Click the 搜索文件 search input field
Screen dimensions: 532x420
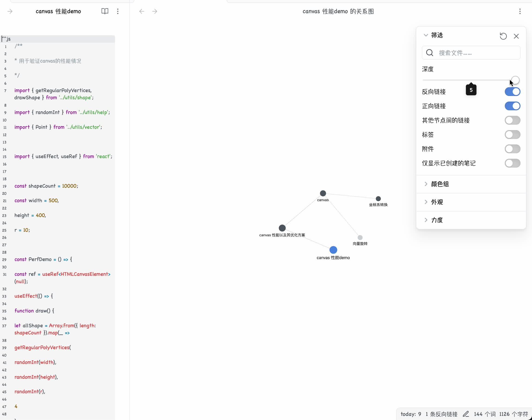(x=471, y=53)
